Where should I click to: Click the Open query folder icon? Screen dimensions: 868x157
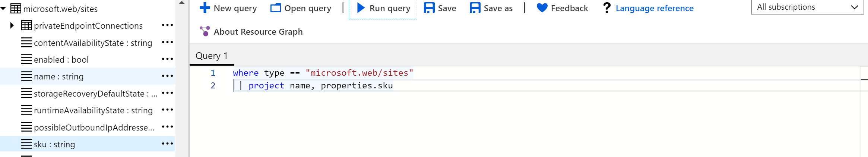(x=276, y=8)
